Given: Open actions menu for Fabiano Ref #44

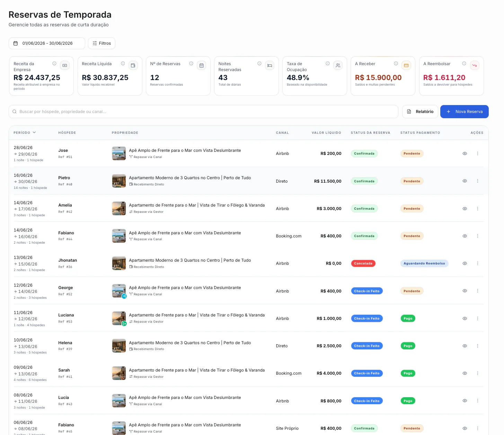Looking at the screenshot, I should click(x=478, y=236).
